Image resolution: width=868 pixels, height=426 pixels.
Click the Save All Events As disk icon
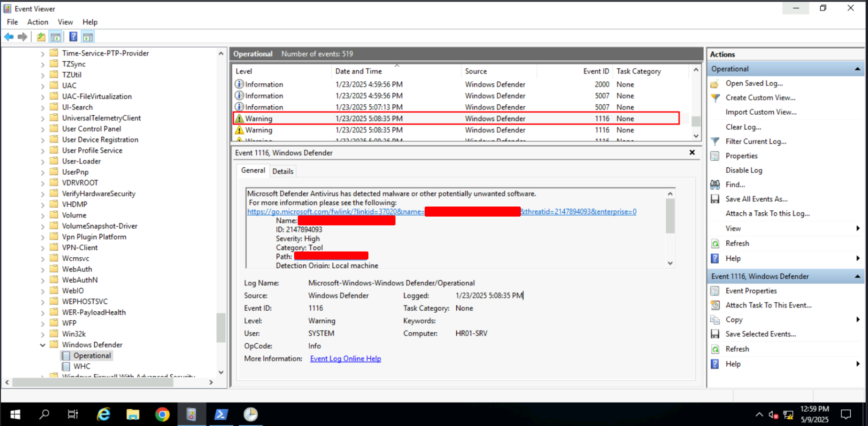[x=715, y=199]
